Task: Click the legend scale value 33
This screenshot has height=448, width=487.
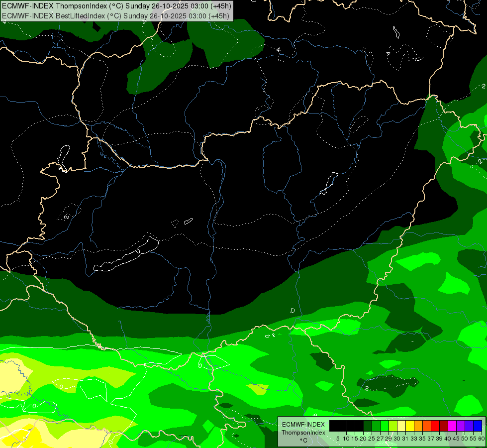Action: 414,439
